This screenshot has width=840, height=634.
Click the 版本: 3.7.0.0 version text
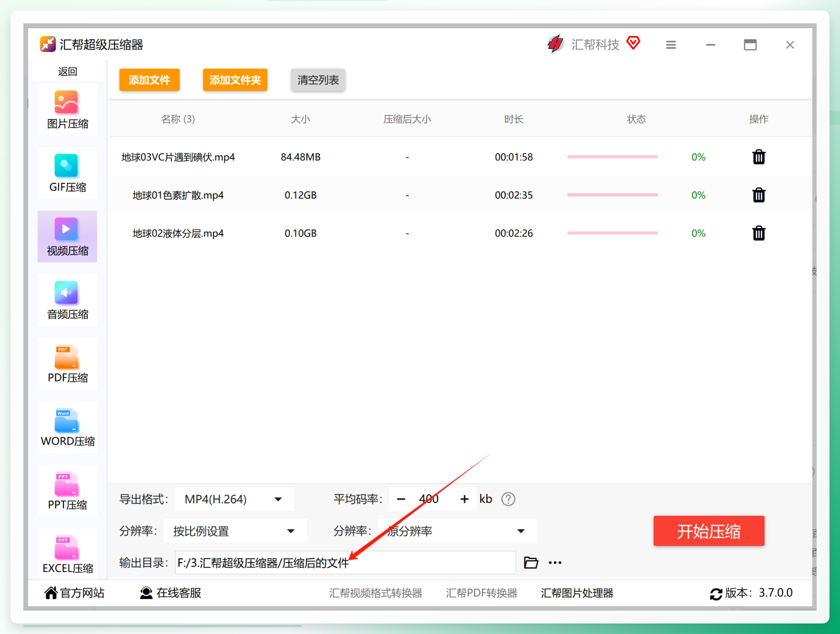[x=759, y=593]
